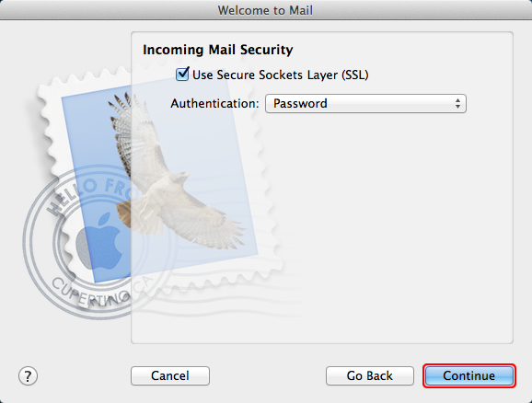Click the Incoming Mail Security heading
Viewport: 532px width, 403px height.
pyautogui.click(x=218, y=50)
